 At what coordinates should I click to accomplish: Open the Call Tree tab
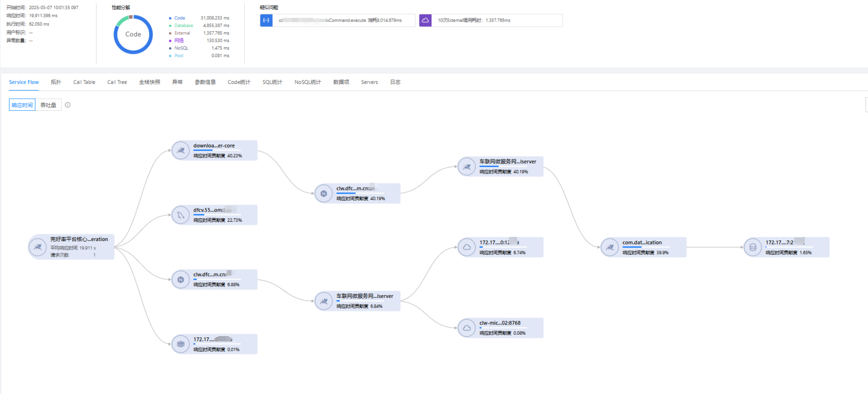[117, 82]
